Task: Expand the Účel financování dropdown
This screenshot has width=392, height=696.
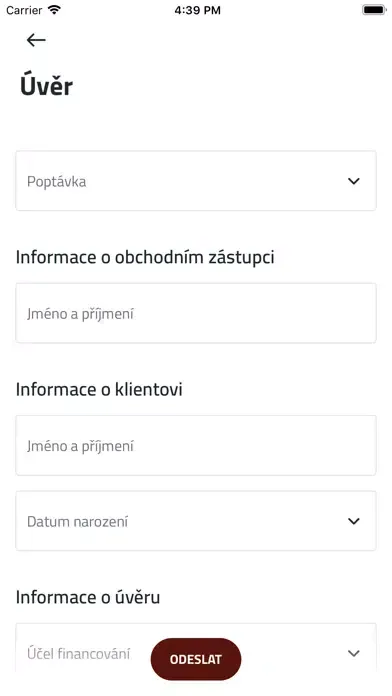Action: click(196, 648)
